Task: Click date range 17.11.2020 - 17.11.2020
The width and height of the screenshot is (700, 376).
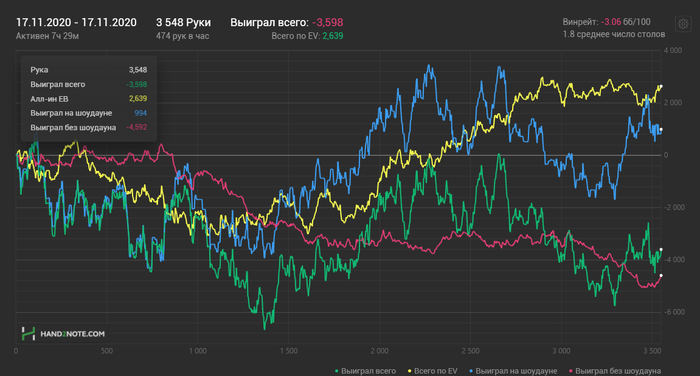Action: pyautogui.click(x=76, y=22)
